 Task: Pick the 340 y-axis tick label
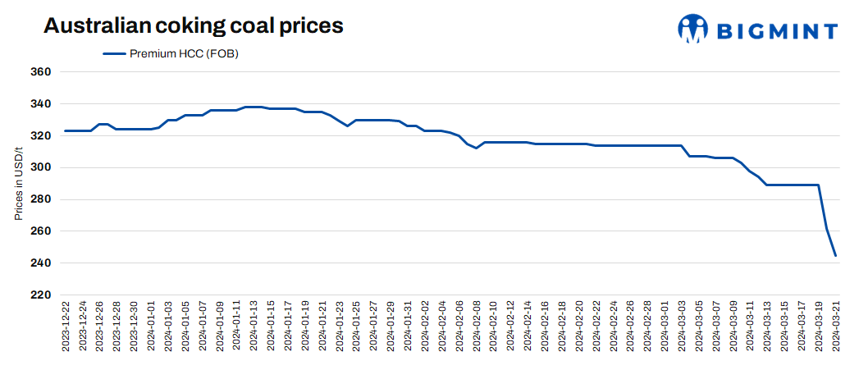pos(41,104)
